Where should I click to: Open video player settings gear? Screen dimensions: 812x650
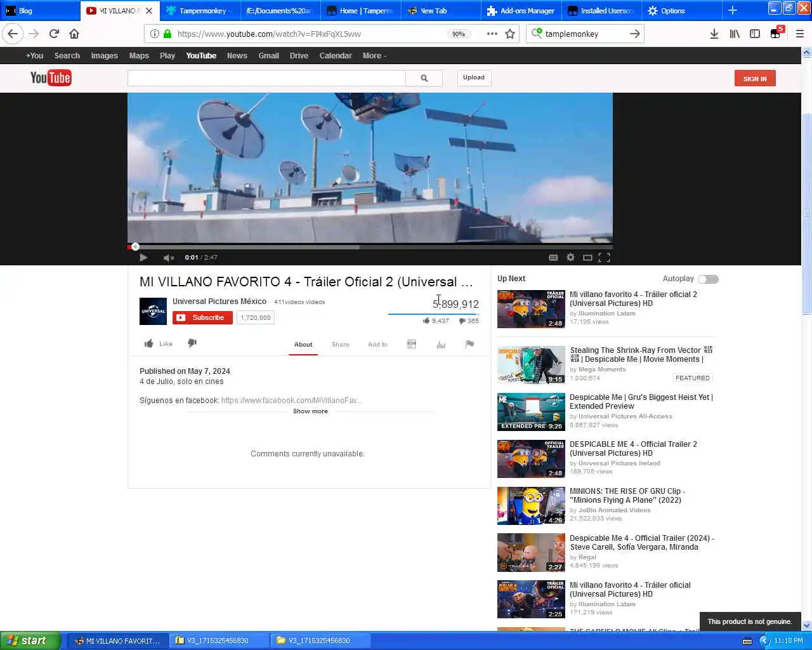(x=570, y=257)
